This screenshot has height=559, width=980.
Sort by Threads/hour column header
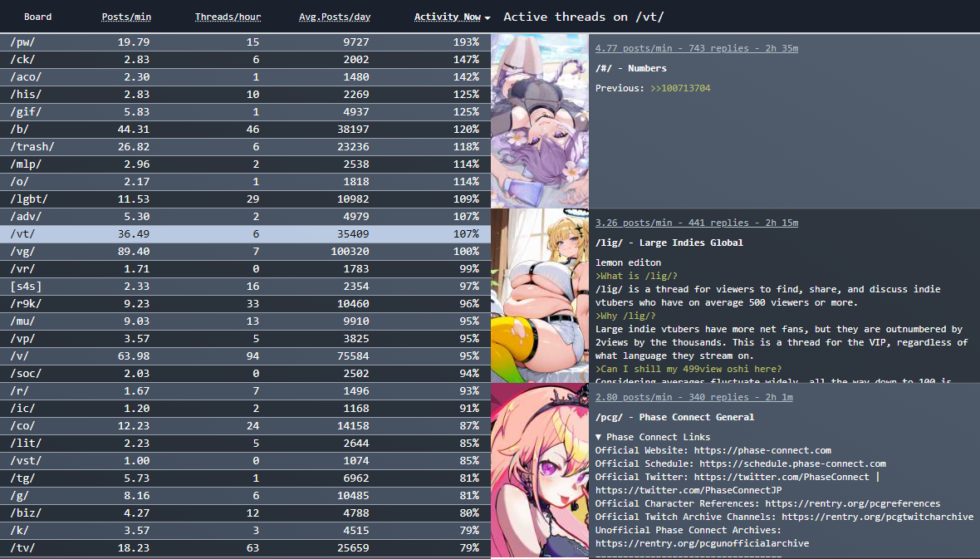tap(228, 17)
